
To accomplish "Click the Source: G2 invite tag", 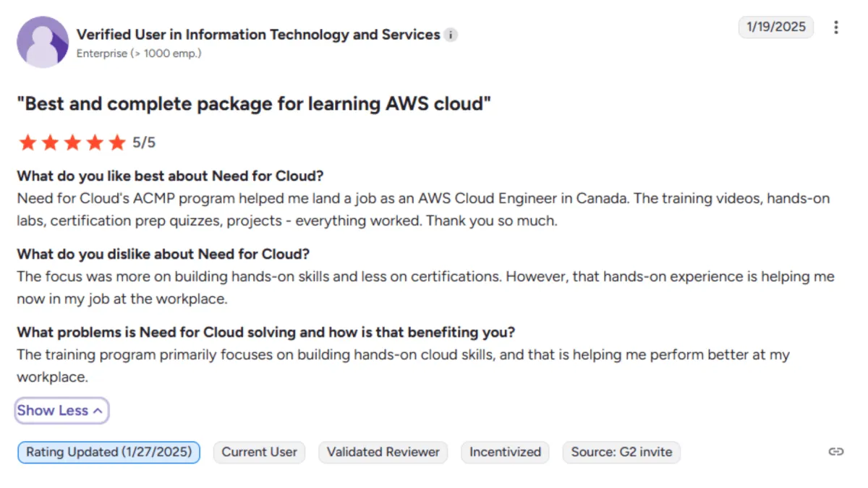I will pos(621,453).
